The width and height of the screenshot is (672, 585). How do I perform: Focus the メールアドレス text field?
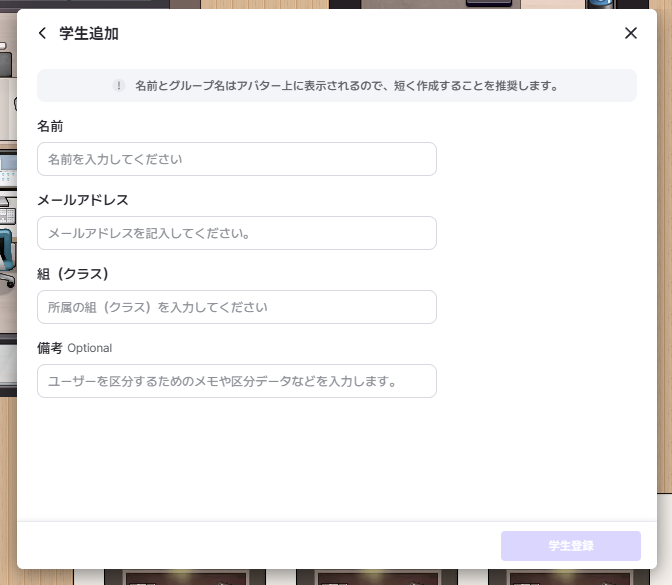pyautogui.click(x=236, y=233)
